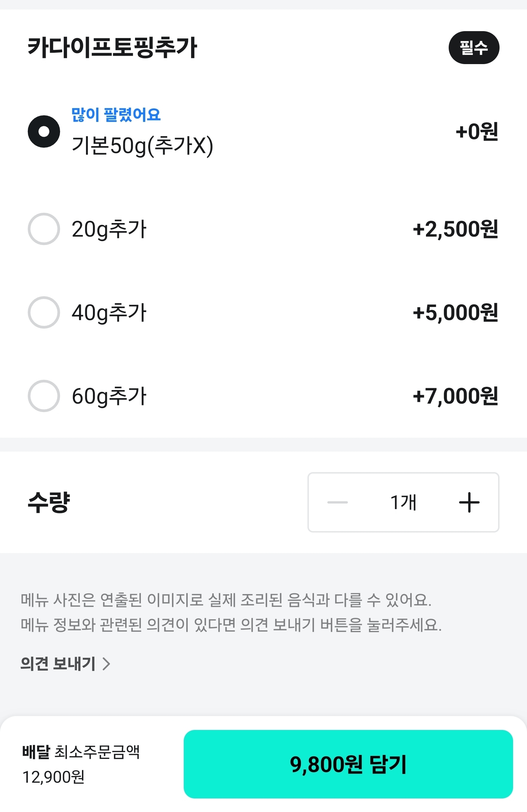Viewport: 527px width, 812px height.
Task: Tap the +5,000원 price label
Action: coord(455,313)
